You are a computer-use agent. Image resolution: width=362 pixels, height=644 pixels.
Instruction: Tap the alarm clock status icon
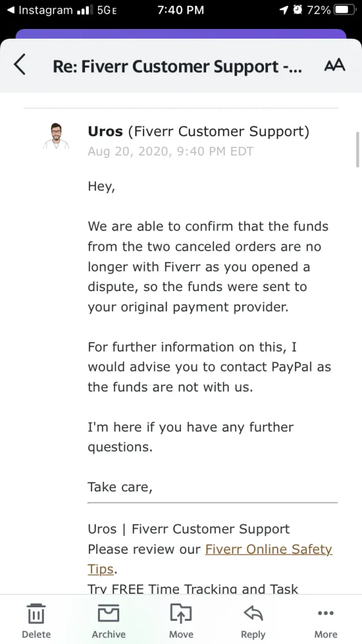298,10
